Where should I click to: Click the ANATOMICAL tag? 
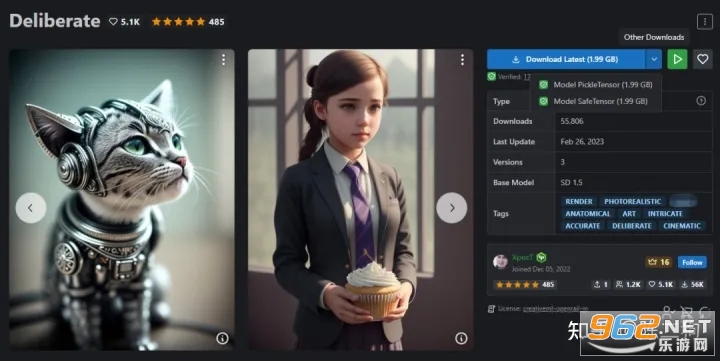coord(588,214)
